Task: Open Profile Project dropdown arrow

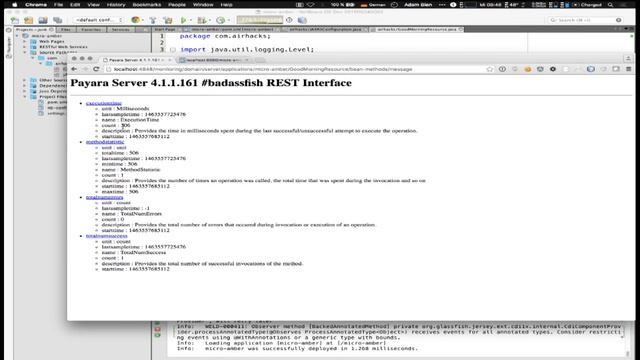Action: 229,20
